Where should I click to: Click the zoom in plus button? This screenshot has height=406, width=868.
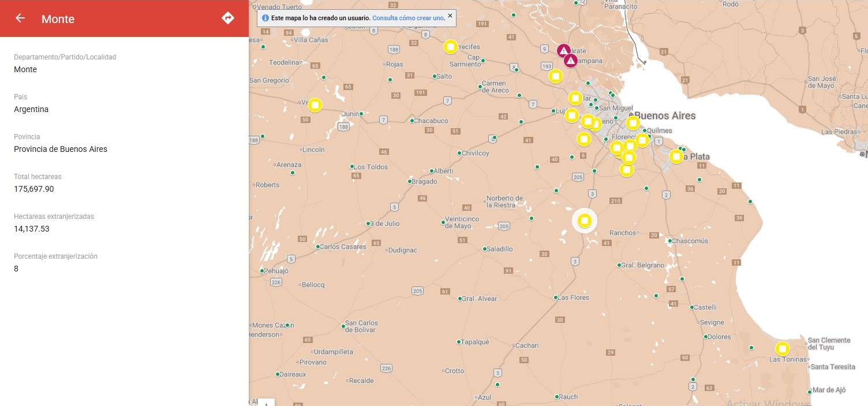coord(266,403)
